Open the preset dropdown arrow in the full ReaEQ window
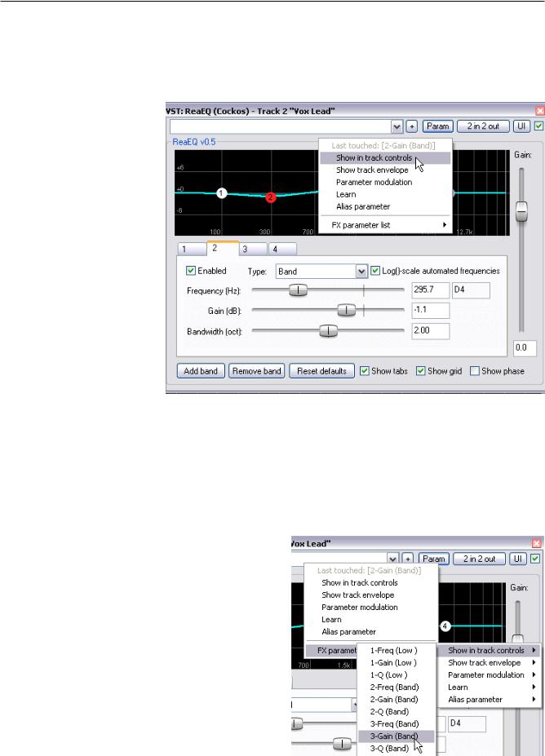Image resolution: width=545 pixels, height=756 pixels. point(397,126)
